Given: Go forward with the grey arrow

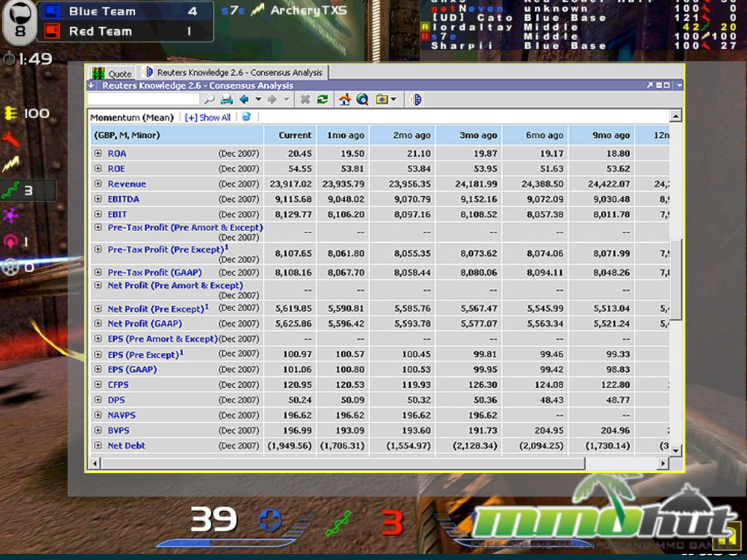Looking at the screenshot, I should coord(272,99).
